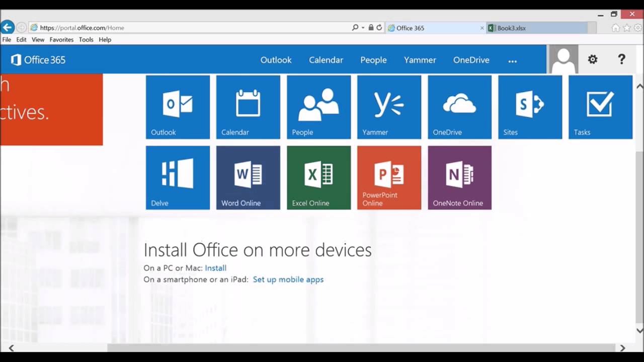Open browser favorites star icon
Viewport: 644px width, 362px height.
(627, 28)
